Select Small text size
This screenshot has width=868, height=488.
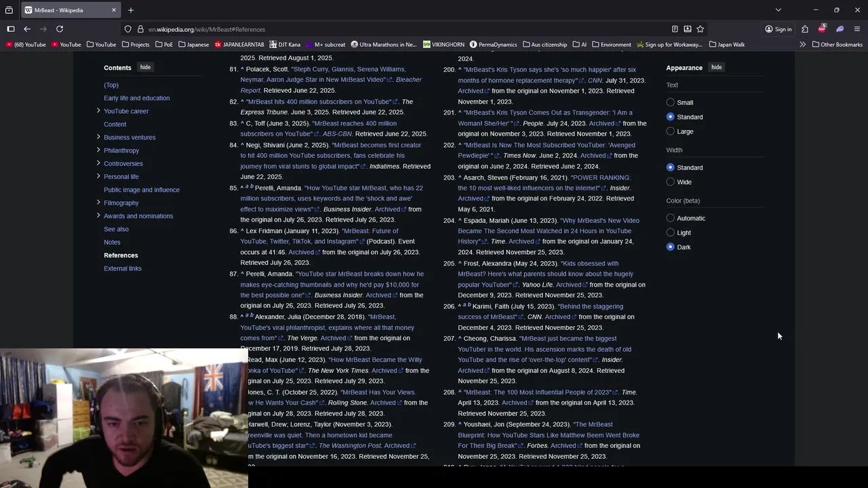click(671, 102)
